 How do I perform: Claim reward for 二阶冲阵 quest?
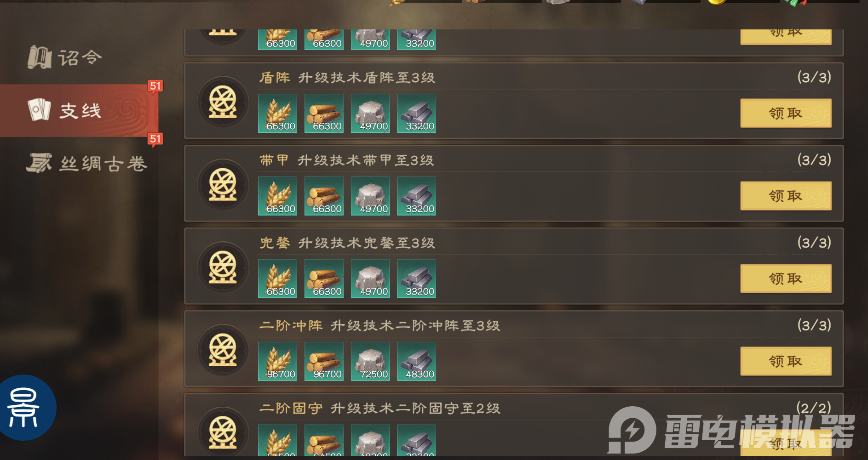(786, 361)
